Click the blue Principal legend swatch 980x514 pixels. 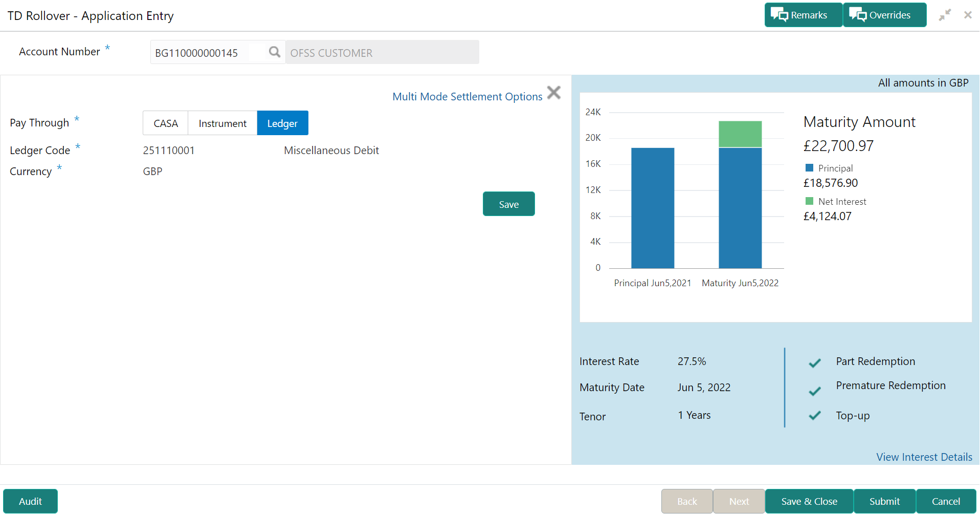click(x=809, y=168)
